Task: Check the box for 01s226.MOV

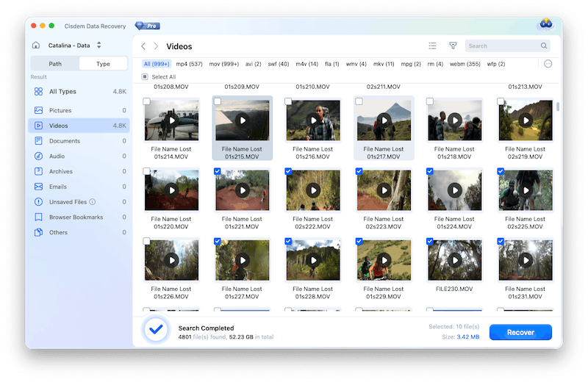Action: [x=146, y=241]
